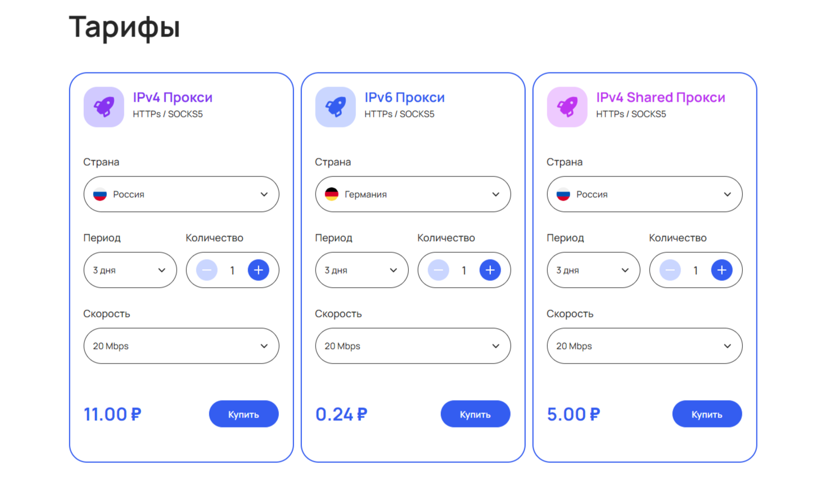
Task: Decrease quantity with minus in IPv4 Прокси card
Action: tap(207, 270)
